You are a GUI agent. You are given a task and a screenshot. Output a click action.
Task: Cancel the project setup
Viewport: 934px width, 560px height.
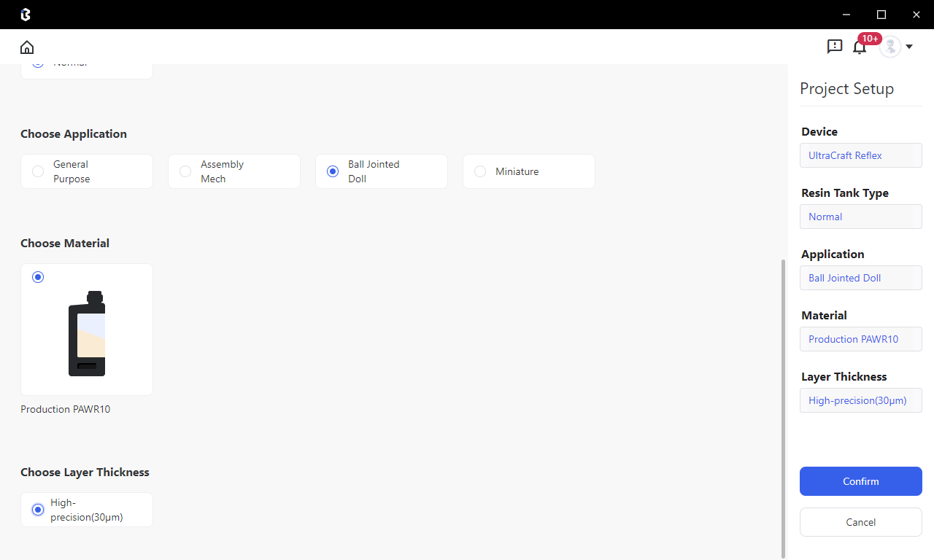860,522
